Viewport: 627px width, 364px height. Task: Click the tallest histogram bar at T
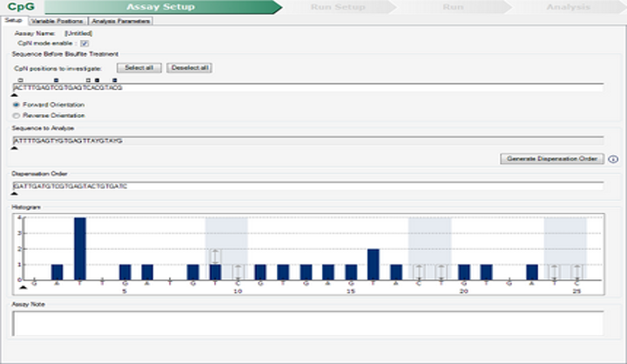click(x=80, y=248)
